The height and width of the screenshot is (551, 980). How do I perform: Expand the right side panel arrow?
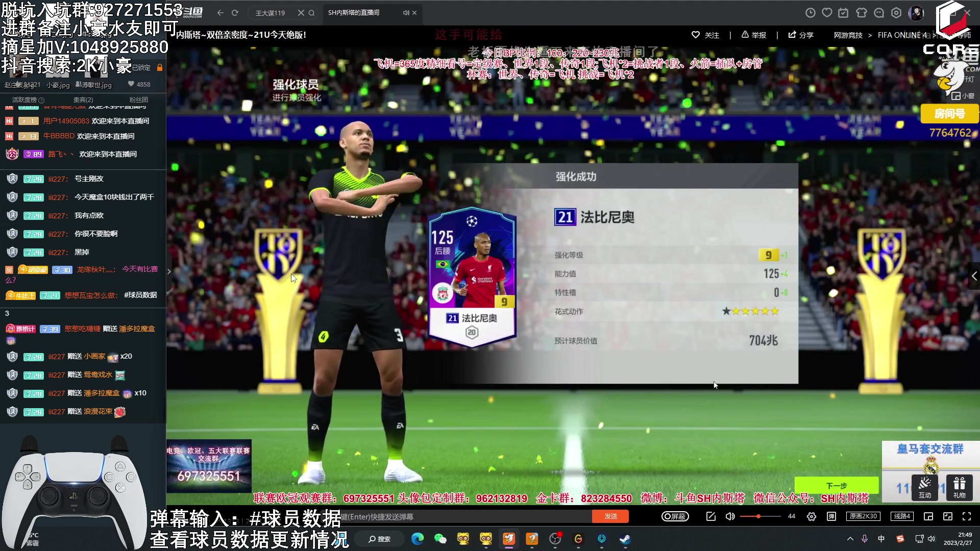974,276
